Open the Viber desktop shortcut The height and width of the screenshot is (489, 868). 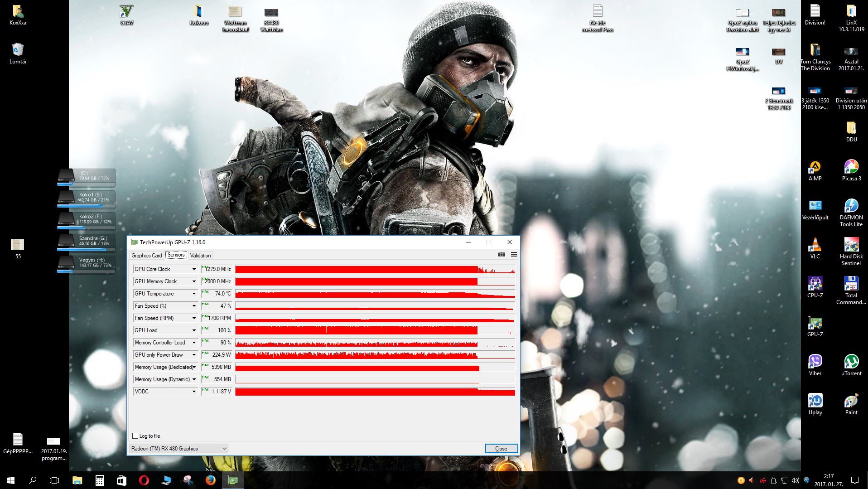[x=815, y=366]
